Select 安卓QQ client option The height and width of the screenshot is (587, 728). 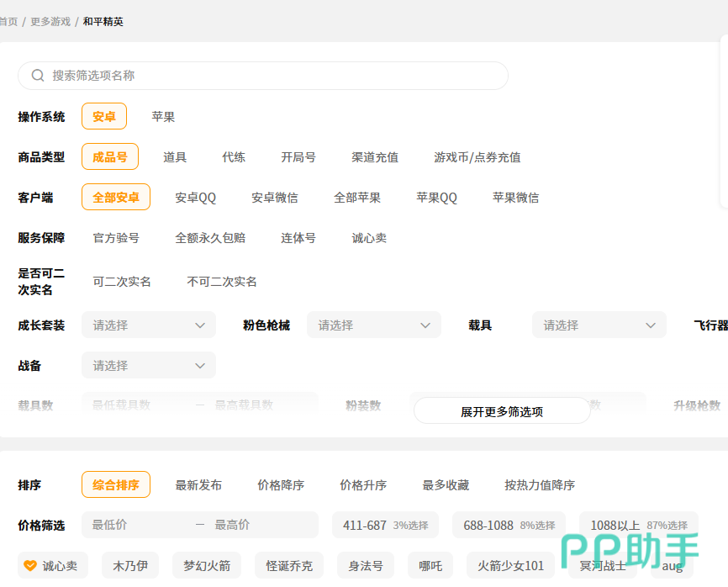click(x=195, y=198)
